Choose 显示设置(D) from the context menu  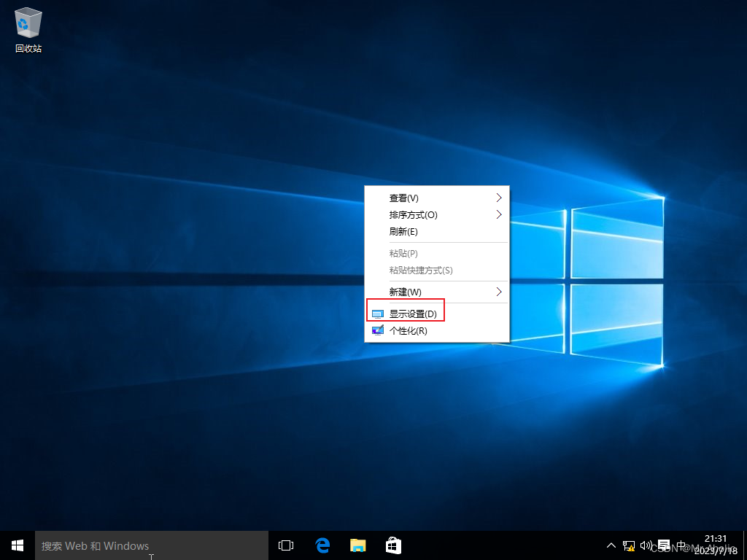click(x=437, y=314)
